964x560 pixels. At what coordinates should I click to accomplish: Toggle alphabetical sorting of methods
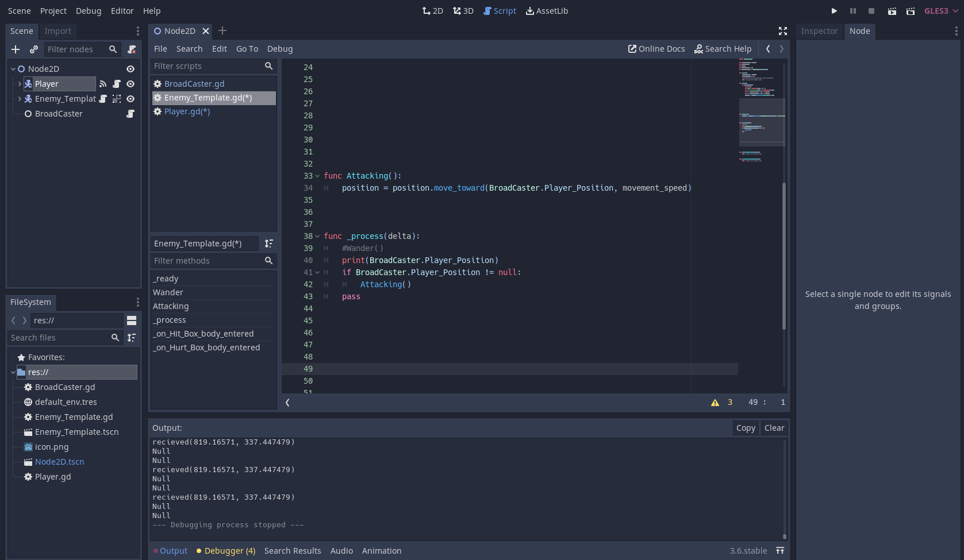coord(268,244)
